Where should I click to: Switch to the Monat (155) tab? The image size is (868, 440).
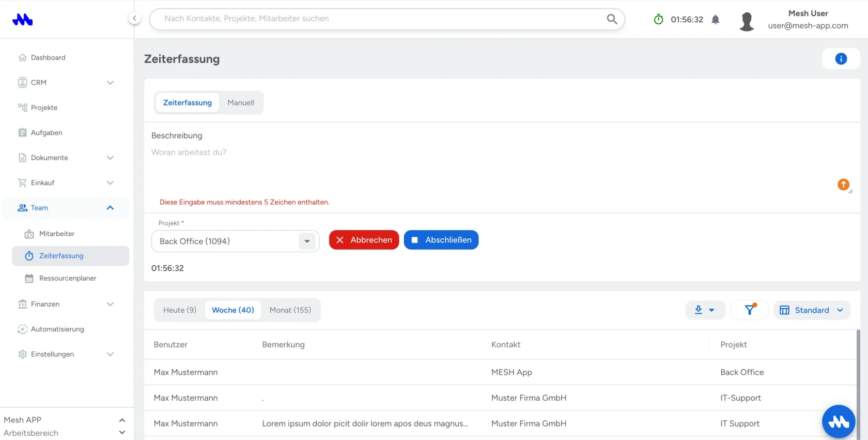290,310
